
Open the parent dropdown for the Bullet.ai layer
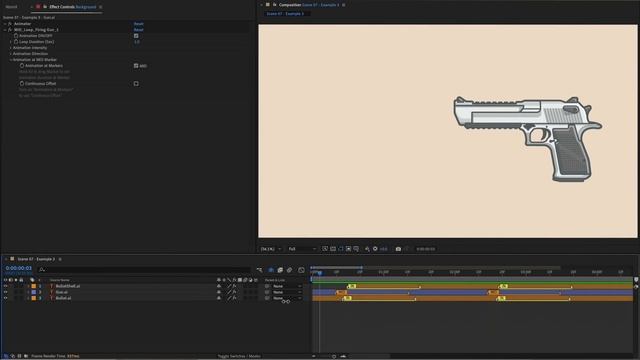tap(288, 298)
